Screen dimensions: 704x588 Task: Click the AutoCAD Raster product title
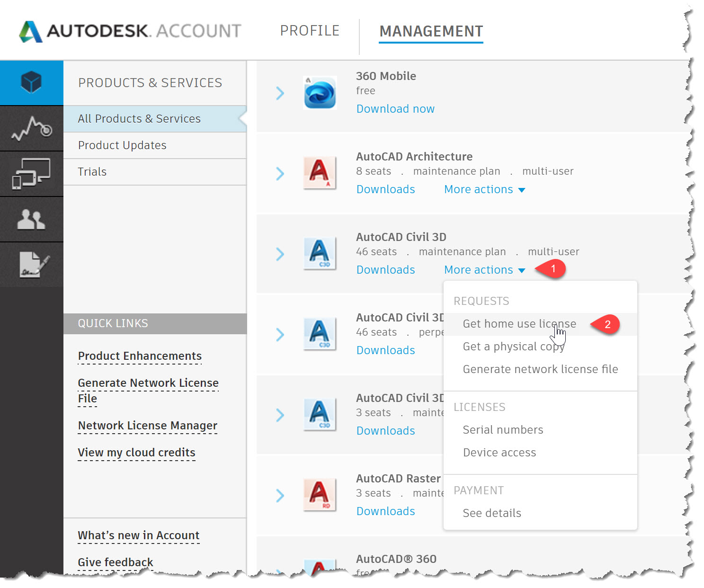[398, 479]
